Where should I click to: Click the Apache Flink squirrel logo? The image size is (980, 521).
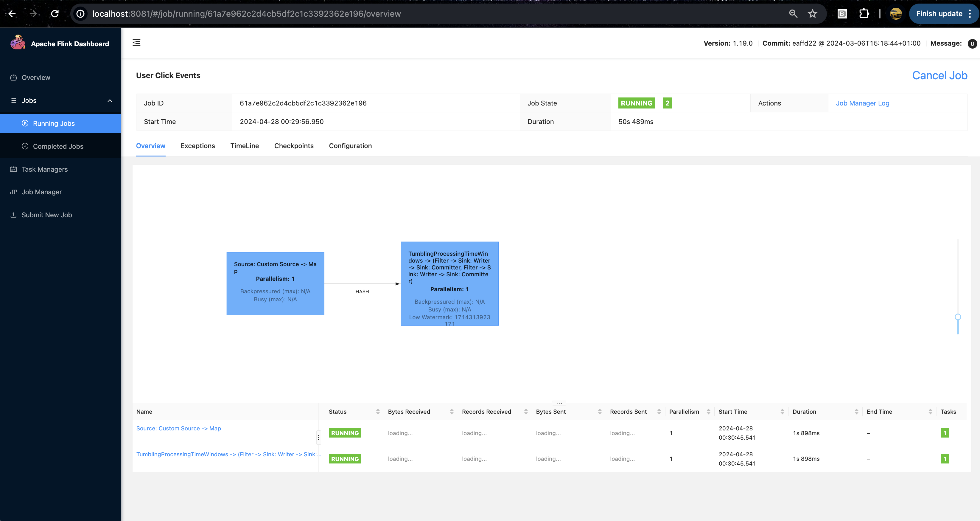point(18,43)
